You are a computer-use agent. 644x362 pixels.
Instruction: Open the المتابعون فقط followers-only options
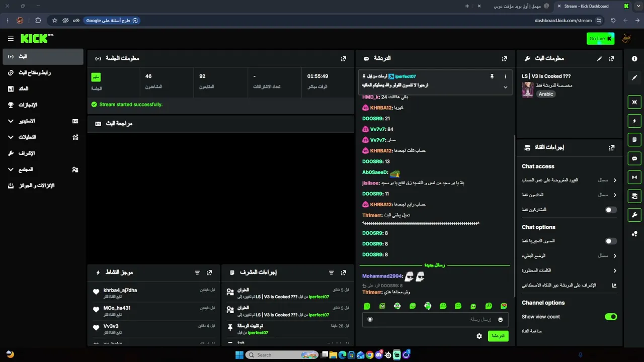point(570,195)
